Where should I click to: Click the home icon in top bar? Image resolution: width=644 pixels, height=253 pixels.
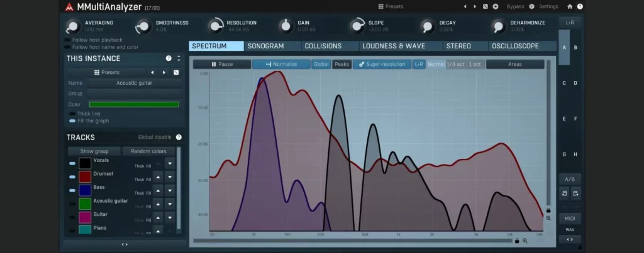[x=570, y=6]
